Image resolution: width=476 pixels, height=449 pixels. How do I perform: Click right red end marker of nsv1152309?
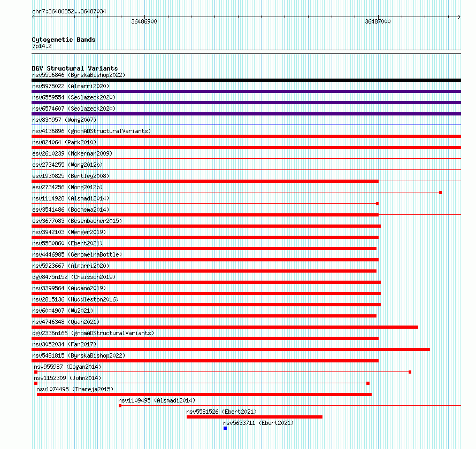[368, 383]
